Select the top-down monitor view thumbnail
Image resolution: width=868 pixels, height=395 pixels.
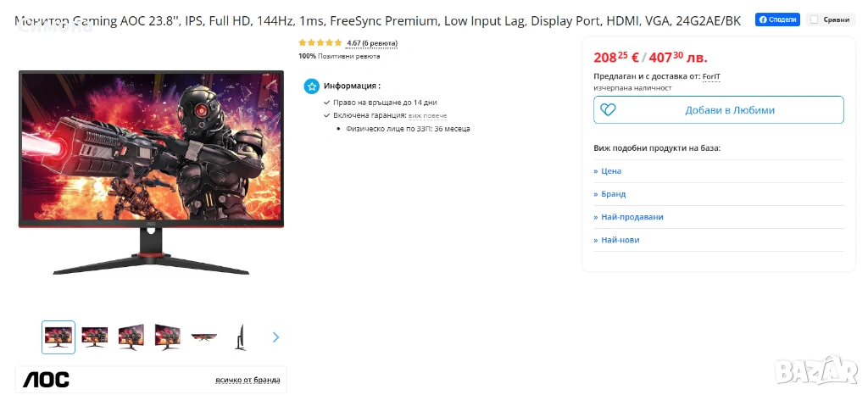[x=203, y=337]
